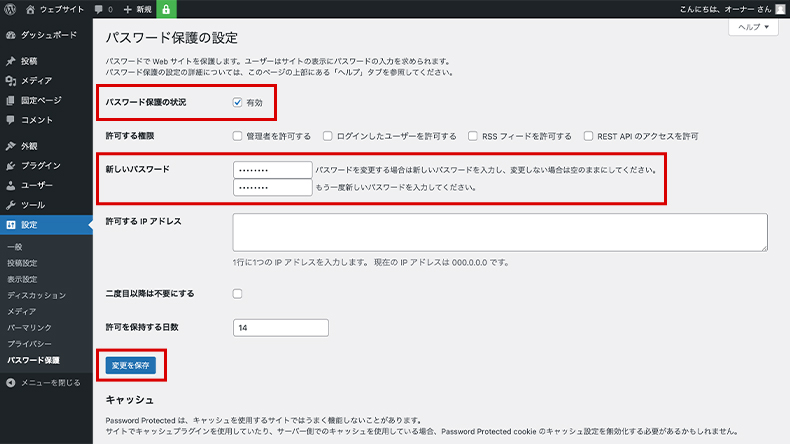This screenshot has height=444, width=790.
Task: Check ログインしたユーザーを許可する checkbox
Action: 327,136
